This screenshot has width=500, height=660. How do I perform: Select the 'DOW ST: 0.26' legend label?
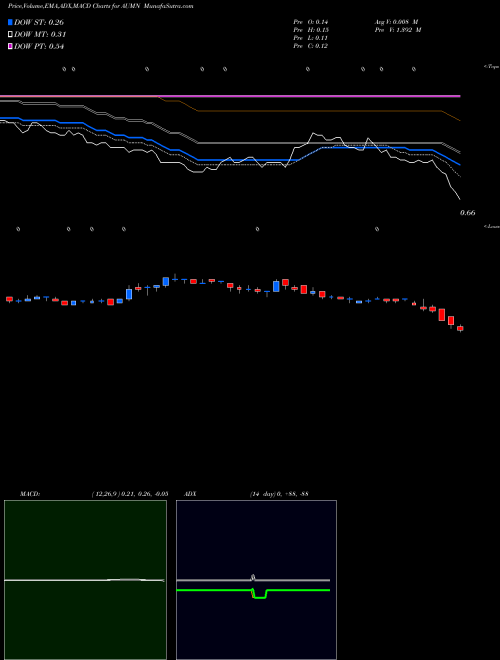(x=39, y=22)
